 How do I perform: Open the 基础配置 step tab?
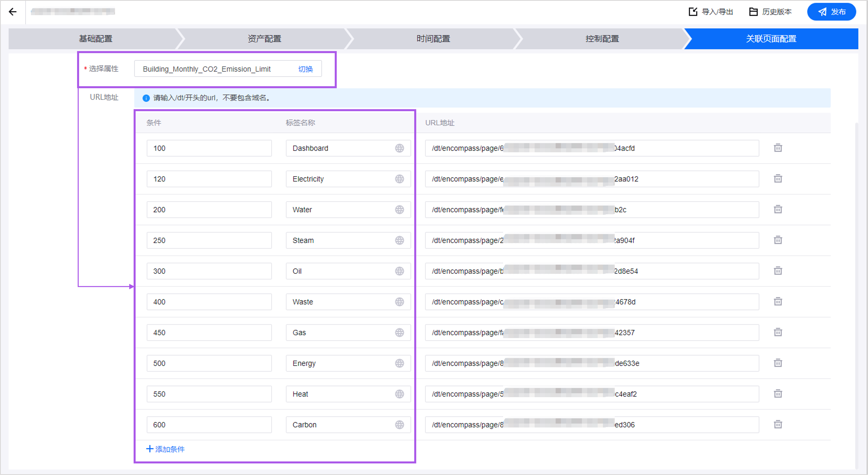(x=95, y=39)
